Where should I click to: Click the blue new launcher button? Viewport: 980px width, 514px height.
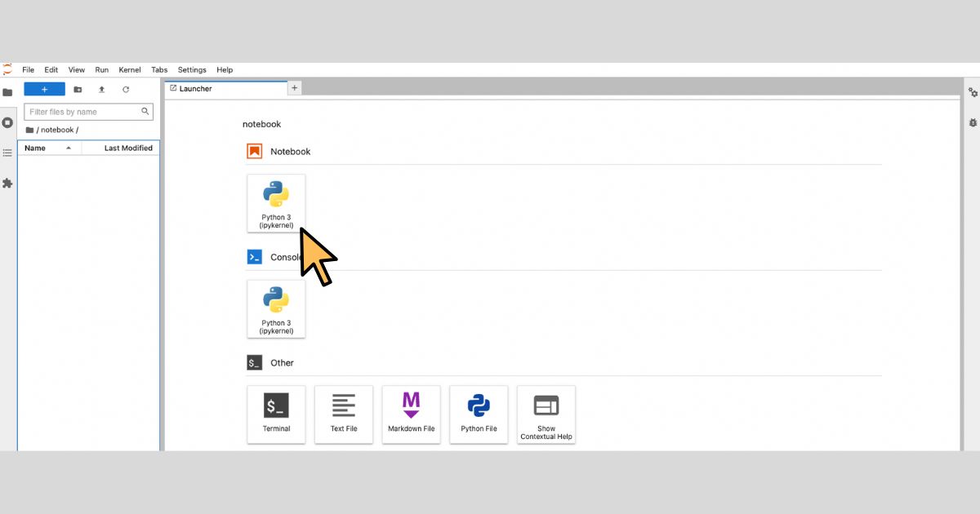coord(44,90)
